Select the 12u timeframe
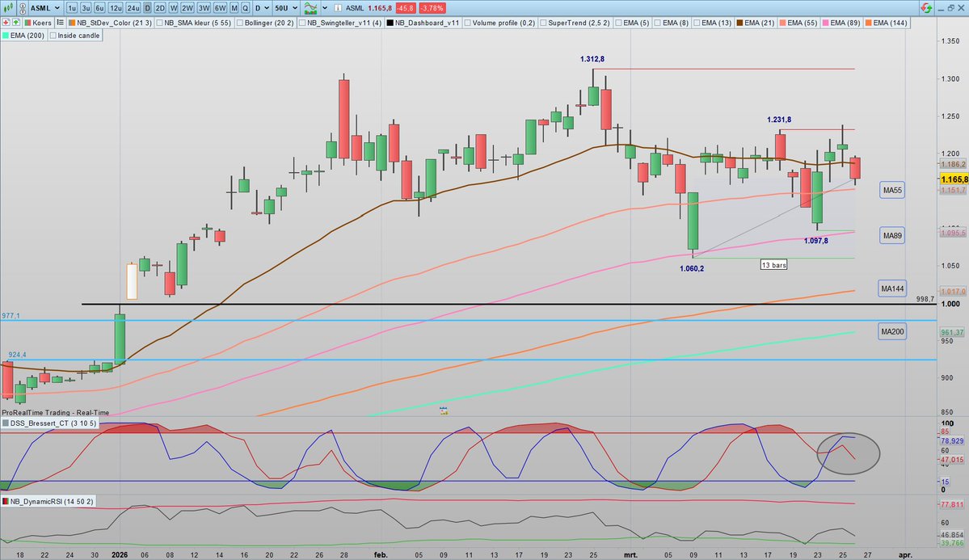The height and width of the screenshot is (560, 969). pyautogui.click(x=115, y=8)
